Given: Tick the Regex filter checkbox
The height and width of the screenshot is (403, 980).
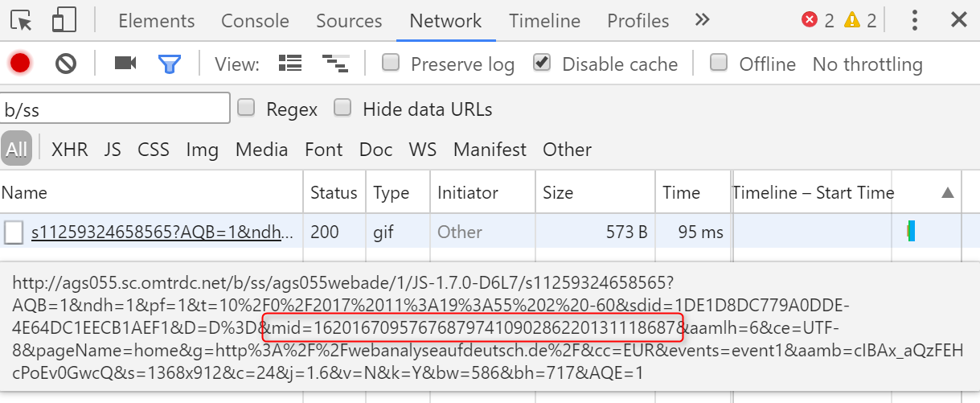Looking at the screenshot, I should [247, 108].
